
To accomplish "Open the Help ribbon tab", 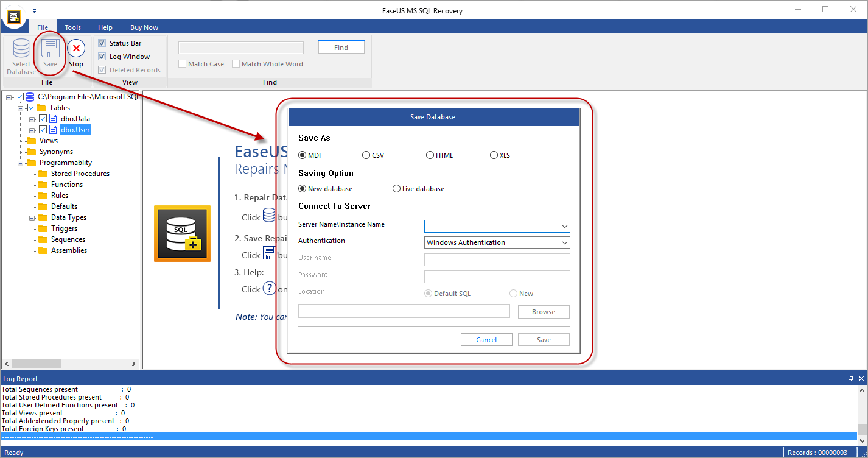I will [105, 27].
